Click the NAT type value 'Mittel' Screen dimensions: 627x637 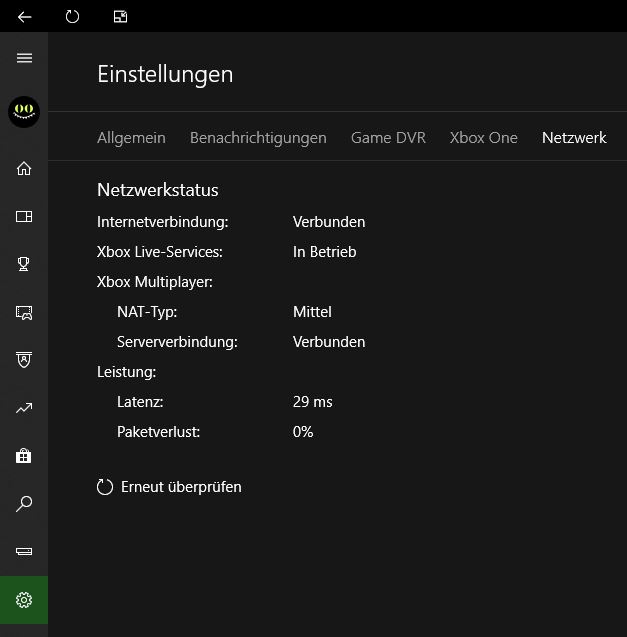click(x=312, y=312)
